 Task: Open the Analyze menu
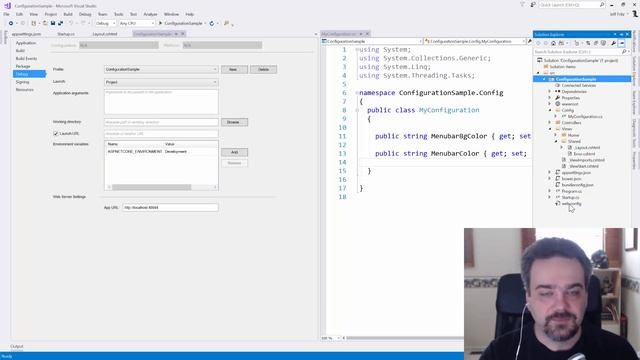150,14
